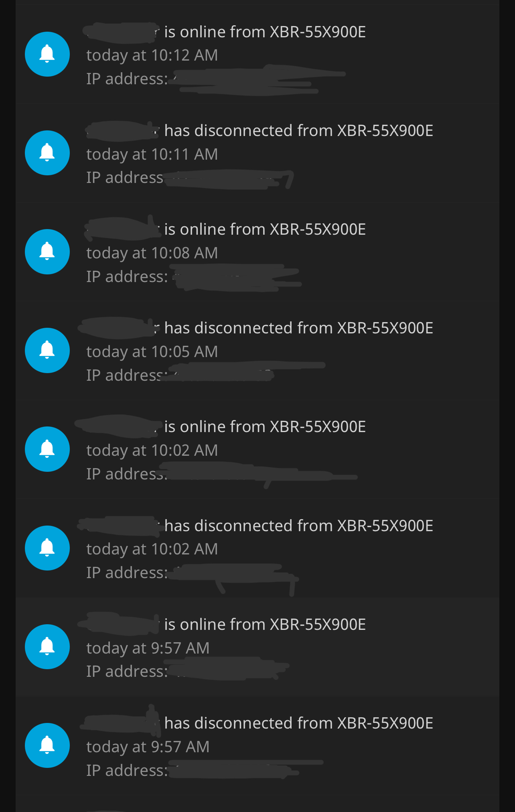Select the 'has disconnected' title above 10:02 AM
515x812 pixels.
(298, 526)
